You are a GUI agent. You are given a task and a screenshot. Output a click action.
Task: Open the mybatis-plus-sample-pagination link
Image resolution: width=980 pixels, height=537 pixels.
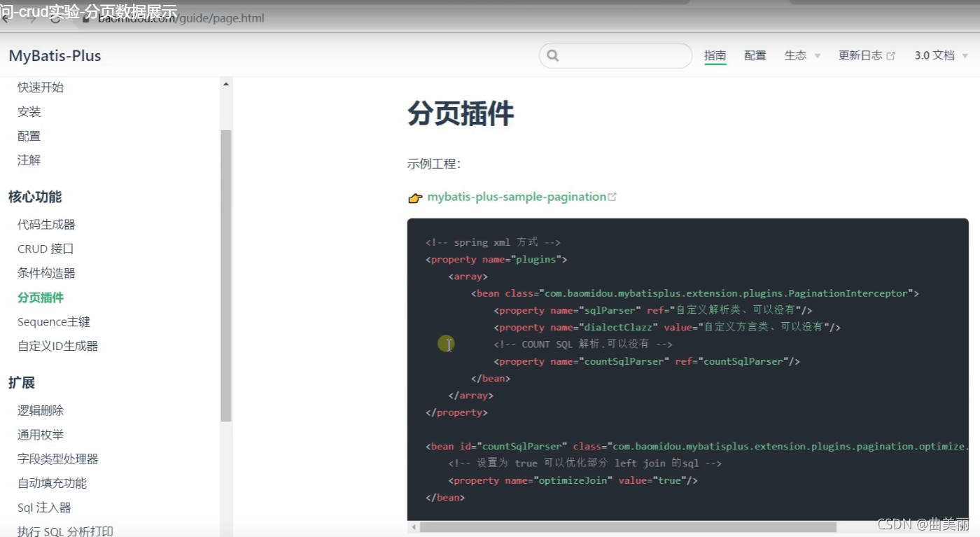[x=517, y=197]
